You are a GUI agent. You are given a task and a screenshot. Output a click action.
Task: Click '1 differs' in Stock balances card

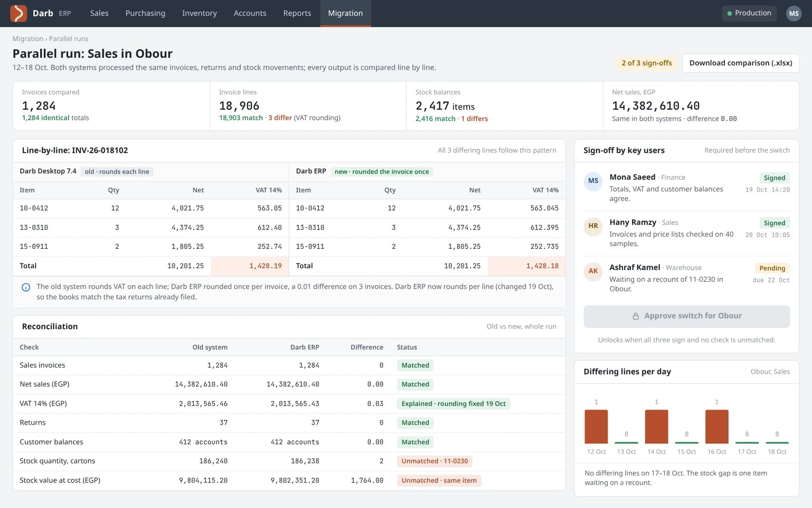tap(475, 119)
